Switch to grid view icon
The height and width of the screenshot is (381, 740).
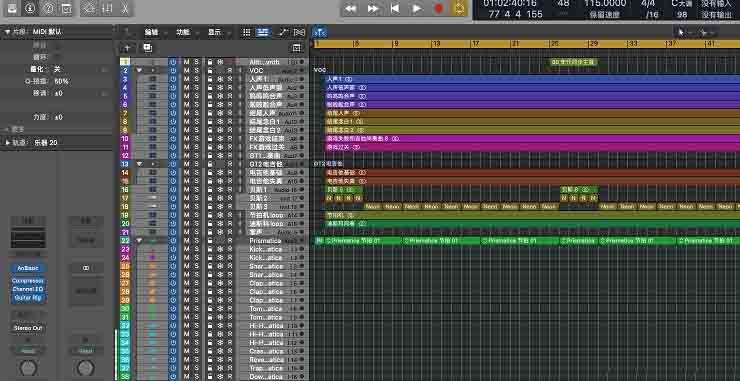pos(246,32)
